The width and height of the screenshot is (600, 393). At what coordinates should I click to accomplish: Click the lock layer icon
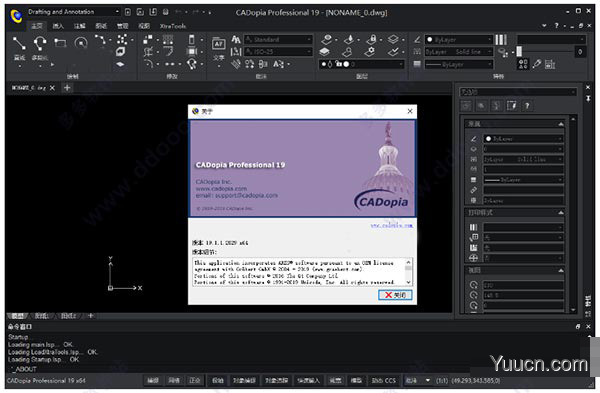point(371,39)
